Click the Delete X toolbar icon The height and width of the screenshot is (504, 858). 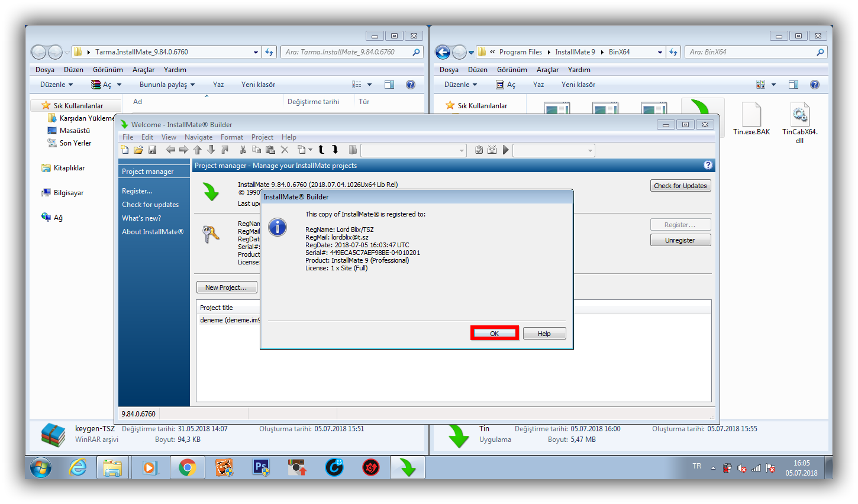[284, 150]
